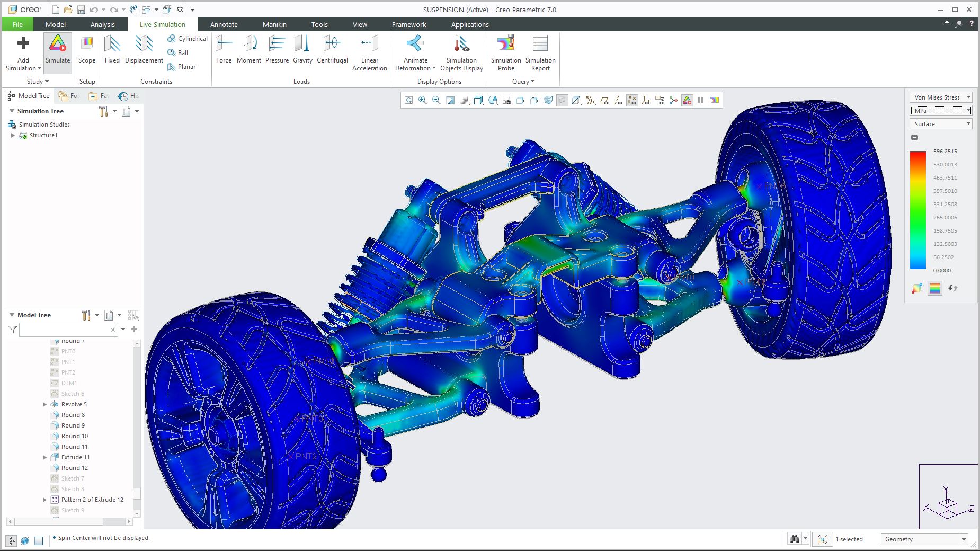Open the File menu
This screenshot has height=551, width=980.
click(17, 24)
